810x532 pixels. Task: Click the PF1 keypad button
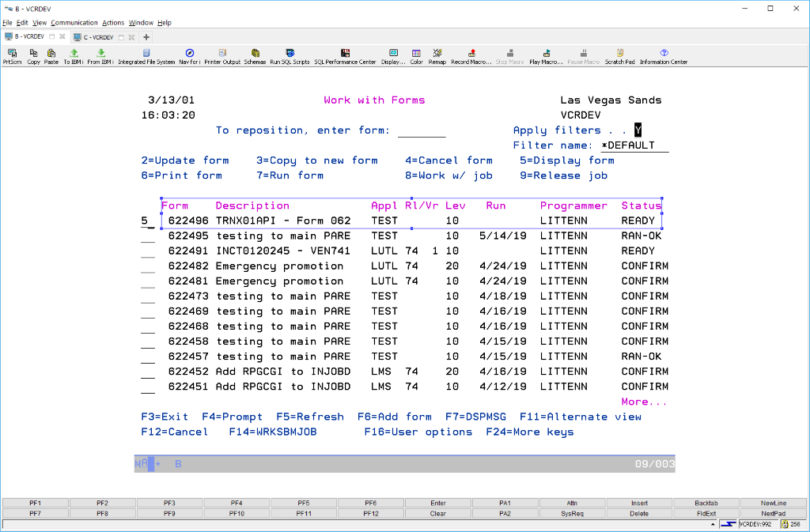(35, 503)
